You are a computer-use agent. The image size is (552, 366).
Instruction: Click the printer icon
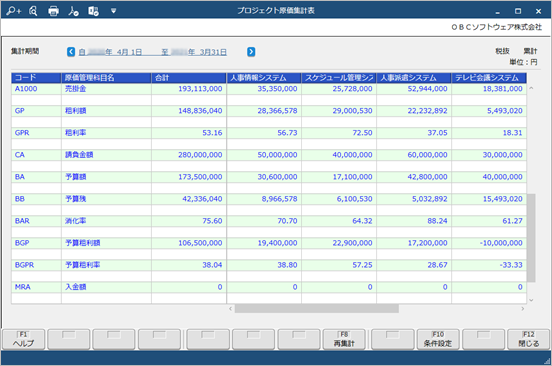click(53, 11)
